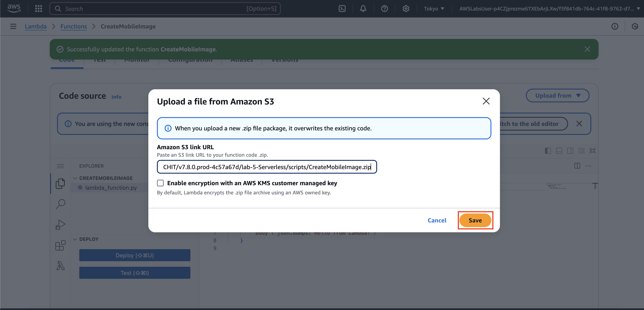The width and height of the screenshot is (644, 310).
Task: Select lambda_function.py in the explorer
Action: [111, 188]
